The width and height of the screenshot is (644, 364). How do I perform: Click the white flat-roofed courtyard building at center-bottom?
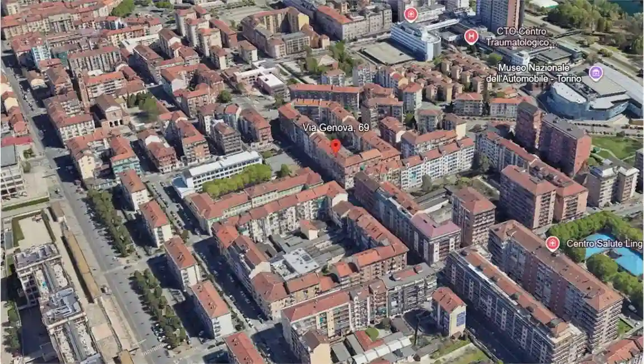301,262
